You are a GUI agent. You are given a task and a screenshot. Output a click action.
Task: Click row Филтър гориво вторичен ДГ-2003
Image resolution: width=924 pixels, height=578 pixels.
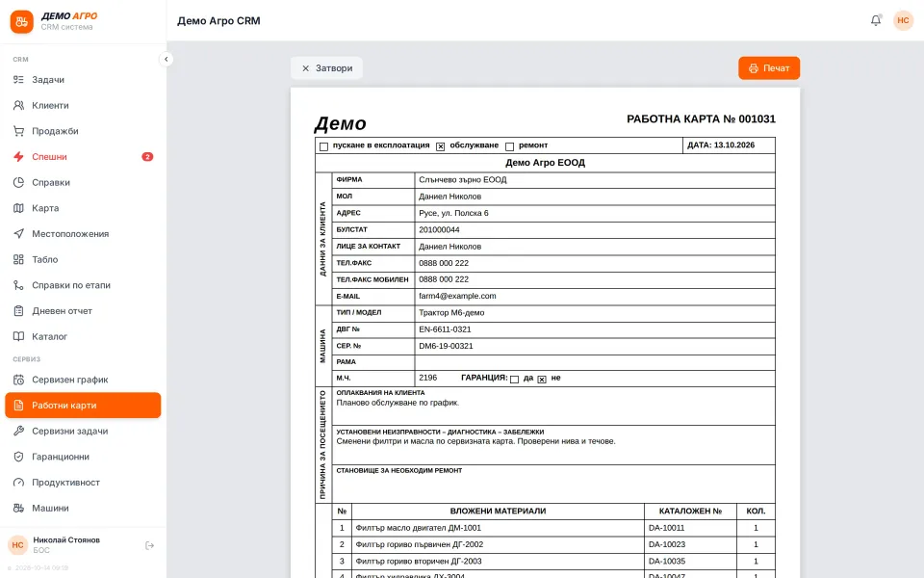pos(554,561)
